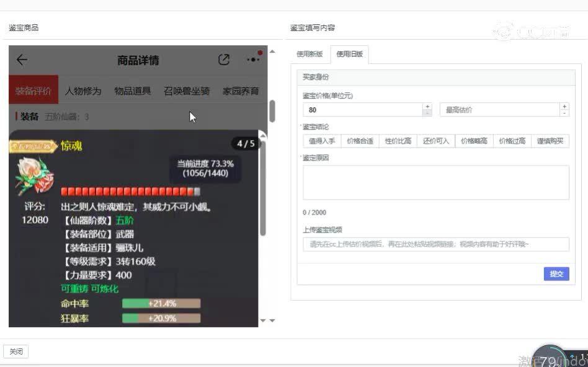Click the product panel vertical scrollbar
This screenshot has width=588, height=367.
[x=272, y=112]
